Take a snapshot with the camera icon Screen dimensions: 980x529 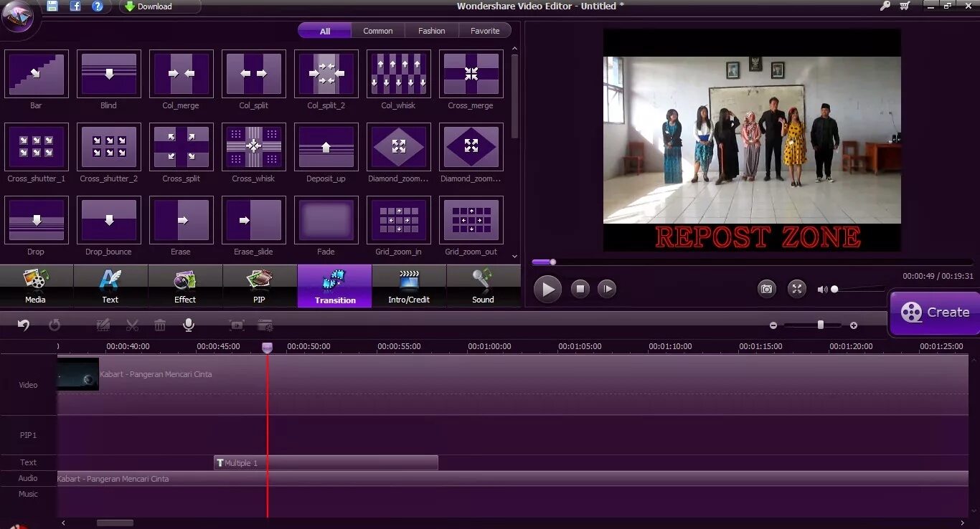[x=766, y=289]
